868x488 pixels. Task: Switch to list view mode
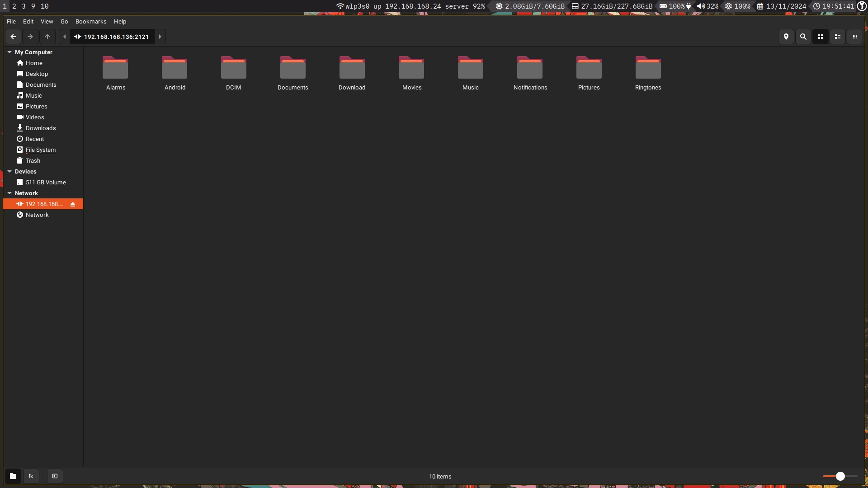838,37
